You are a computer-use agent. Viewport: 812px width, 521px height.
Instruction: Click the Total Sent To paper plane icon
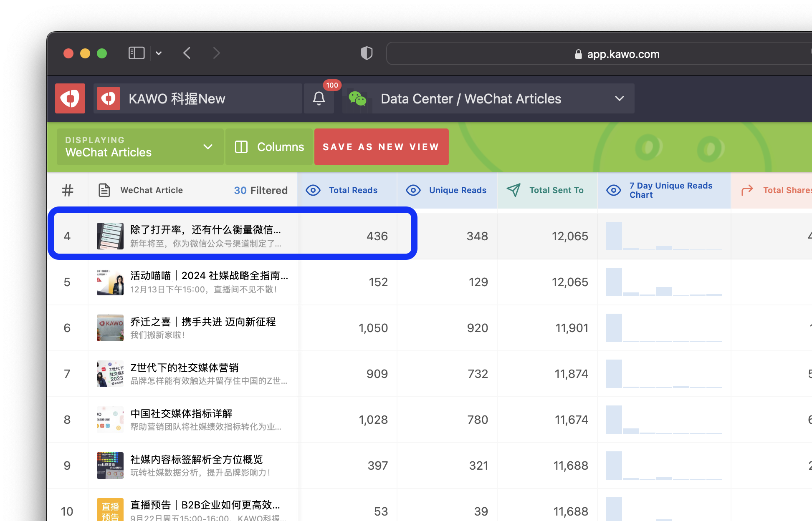tap(514, 190)
